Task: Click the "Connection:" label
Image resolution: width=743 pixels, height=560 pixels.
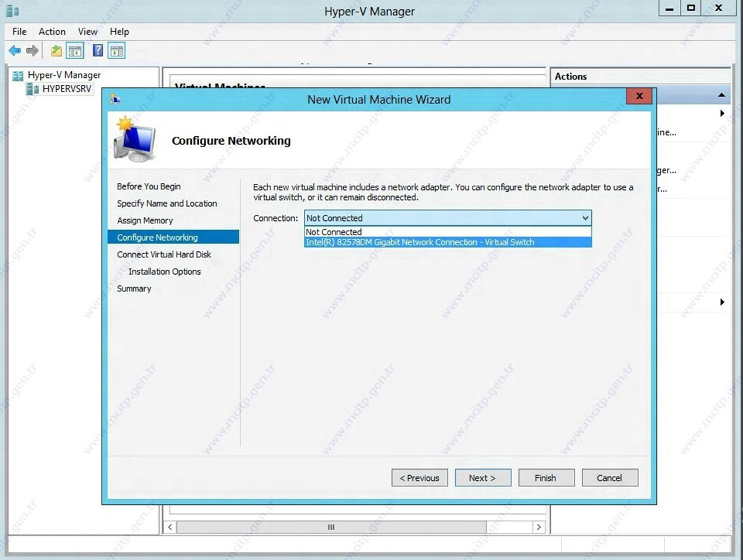Action: (276, 218)
